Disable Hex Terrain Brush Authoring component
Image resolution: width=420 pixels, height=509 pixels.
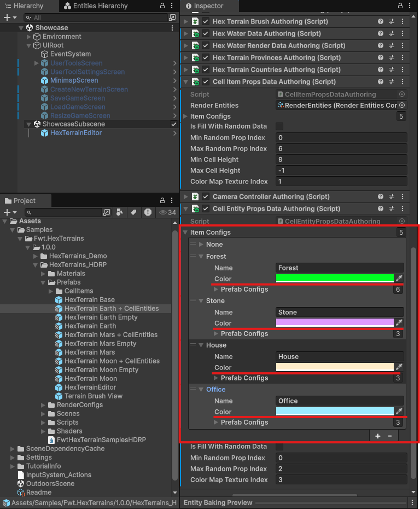(206, 21)
